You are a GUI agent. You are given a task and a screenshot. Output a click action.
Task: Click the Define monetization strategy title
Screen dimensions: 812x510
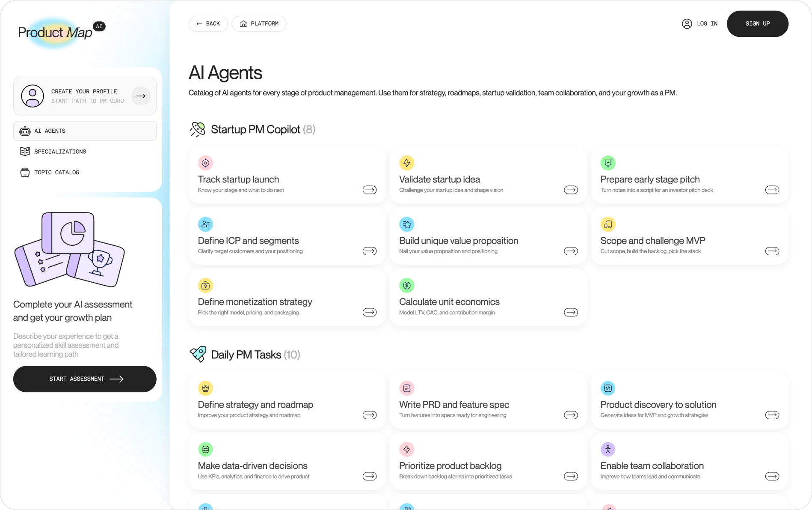click(x=255, y=302)
